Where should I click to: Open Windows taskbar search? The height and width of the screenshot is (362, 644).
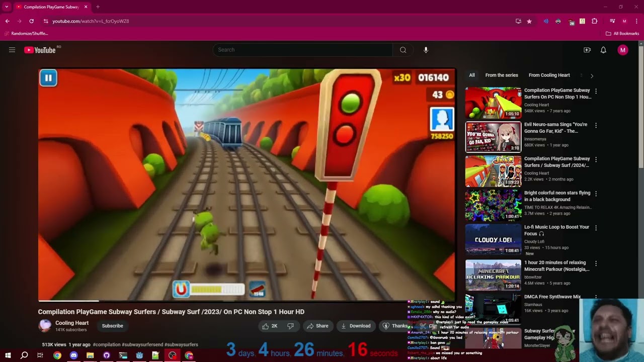24,355
